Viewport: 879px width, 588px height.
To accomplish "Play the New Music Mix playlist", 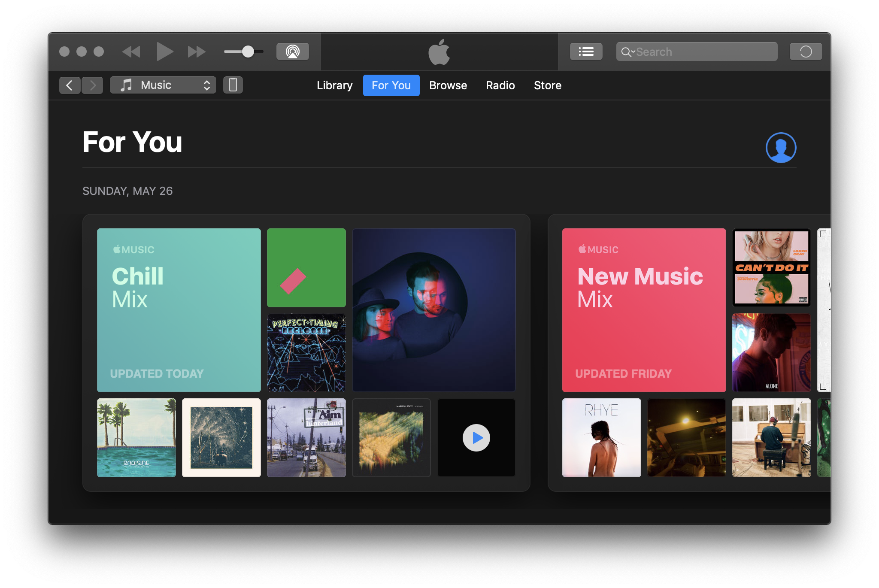I will pos(644,309).
